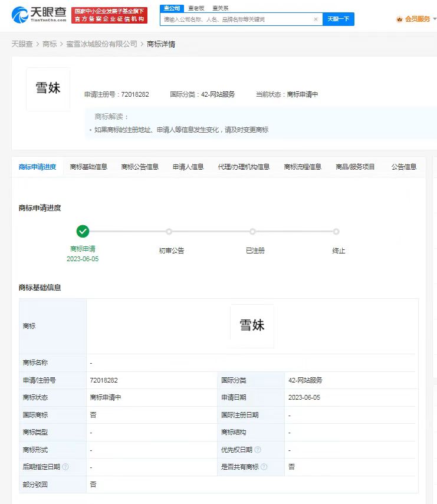Image resolution: width=437 pixels, height=504 pixels.
Task: Switch to the 商标流程信息 tab
Action: pyautogui.click(x=303, y=167)
